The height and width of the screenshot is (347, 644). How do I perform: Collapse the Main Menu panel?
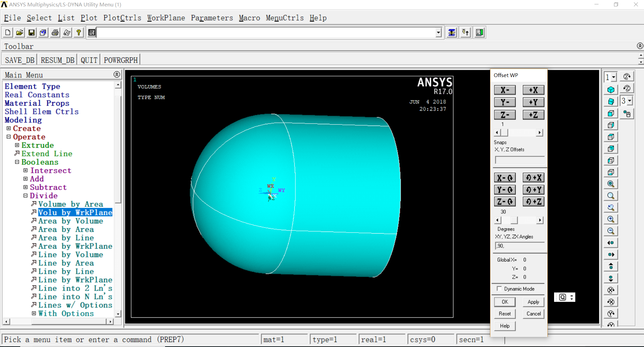(117, 74)
